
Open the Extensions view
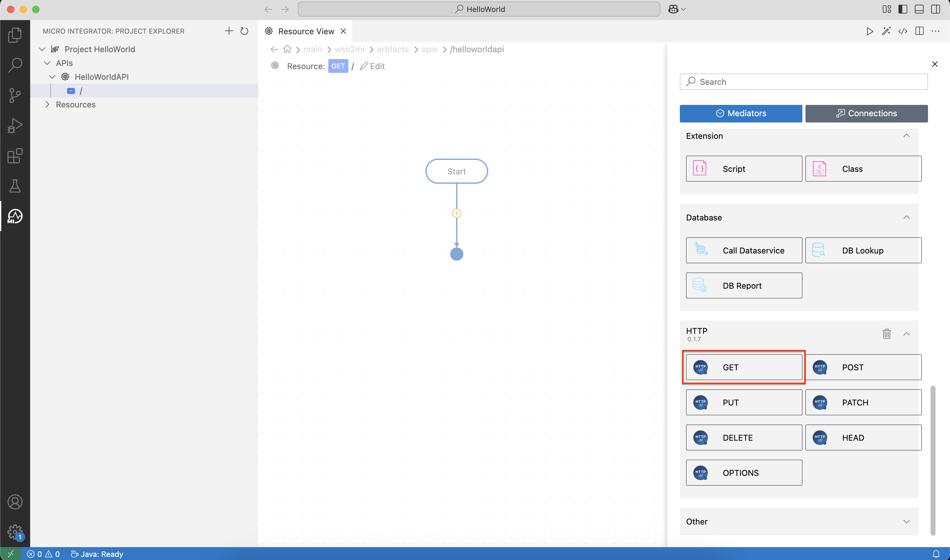(15, 156)
